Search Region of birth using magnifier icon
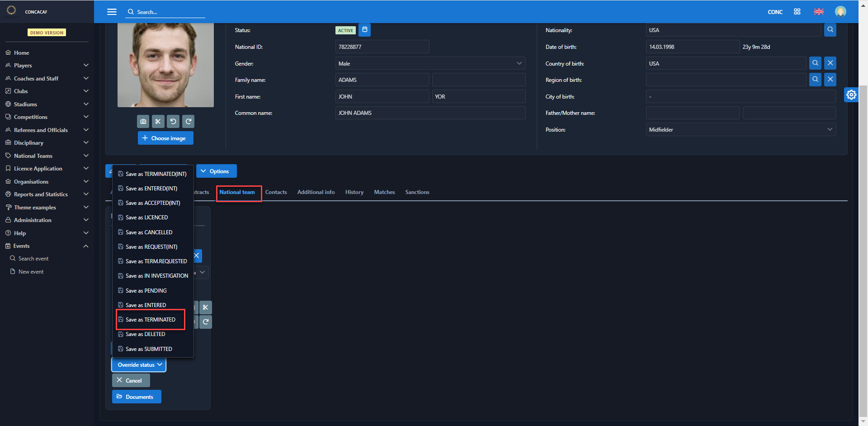Viewport: 868px width, 426px height. [x=815, y=80]
